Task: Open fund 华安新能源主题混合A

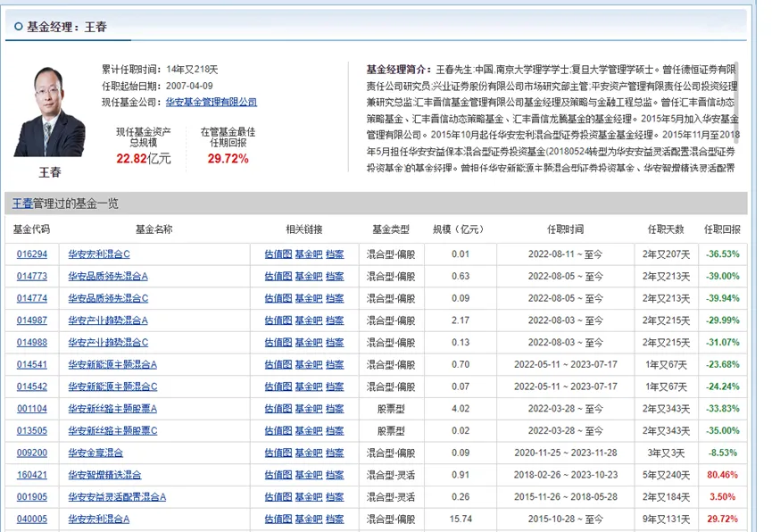Action: 112,364
